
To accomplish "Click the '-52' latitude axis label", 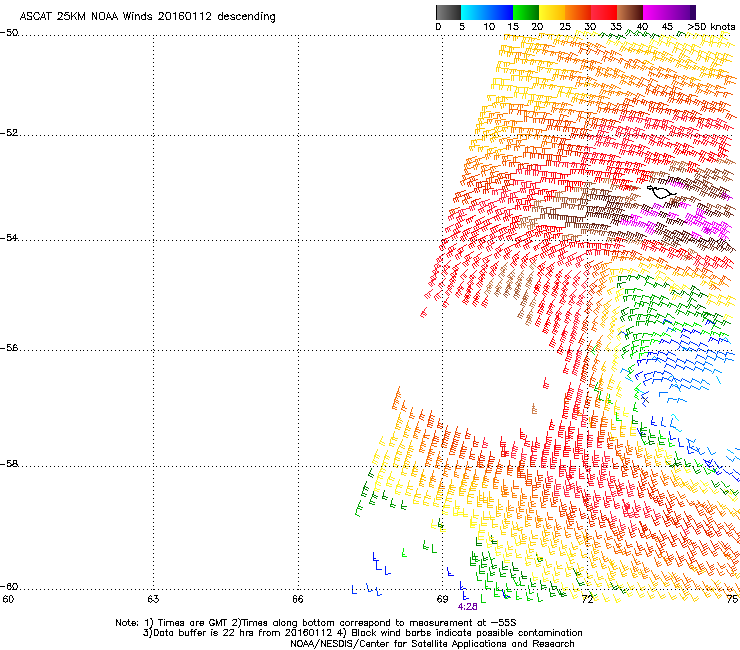I will 9,133.
